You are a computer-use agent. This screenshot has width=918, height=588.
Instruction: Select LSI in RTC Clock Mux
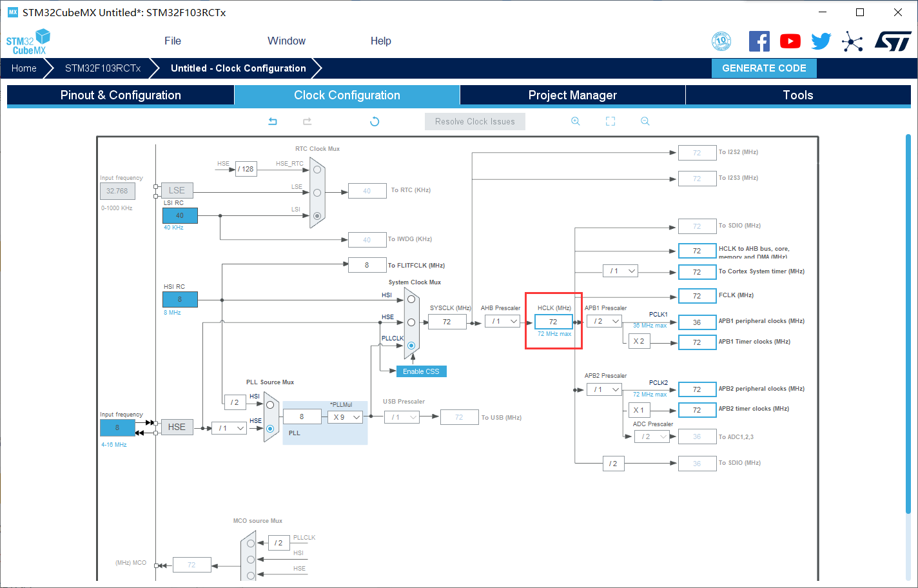coord(317,216)
